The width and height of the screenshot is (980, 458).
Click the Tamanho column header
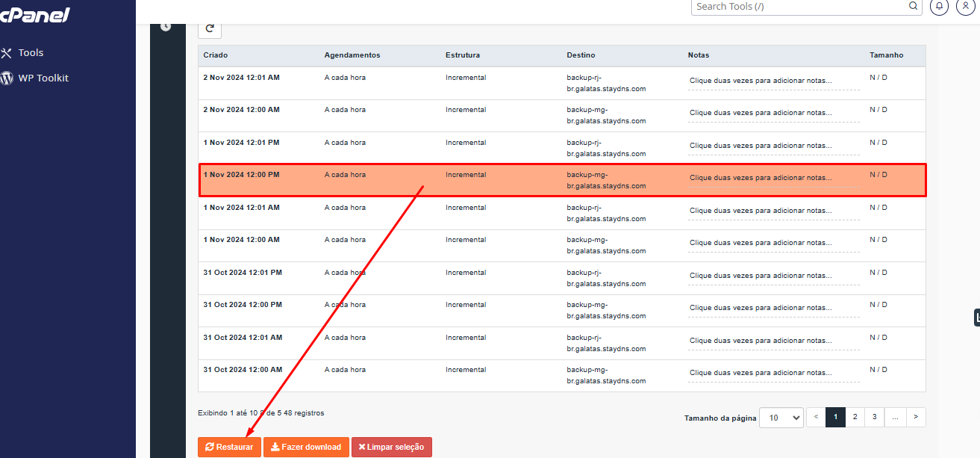886,55
